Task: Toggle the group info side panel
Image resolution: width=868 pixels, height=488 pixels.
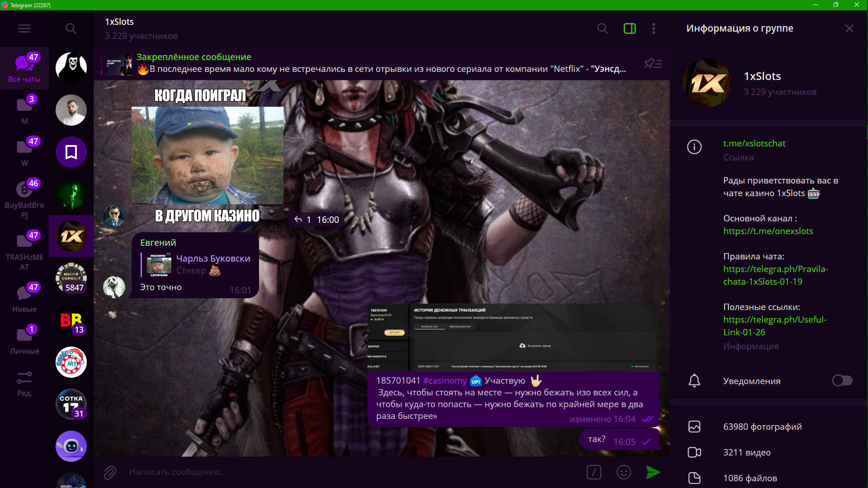Action: pos(629,28)
